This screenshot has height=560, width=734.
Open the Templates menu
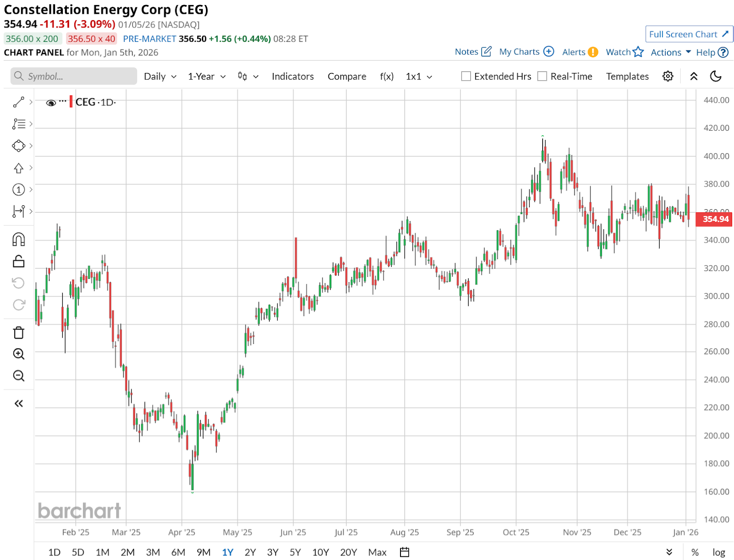[627, 76]
